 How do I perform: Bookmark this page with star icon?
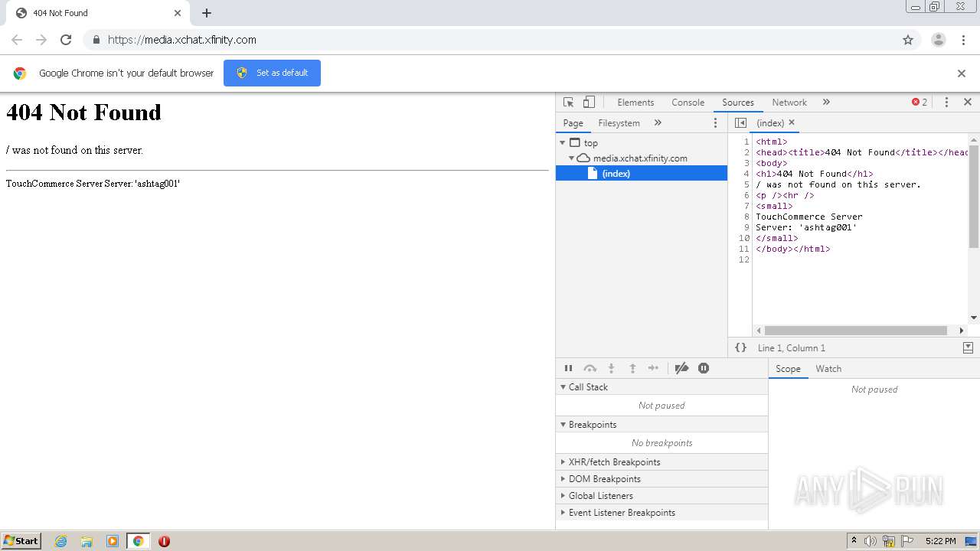point(908,40)
